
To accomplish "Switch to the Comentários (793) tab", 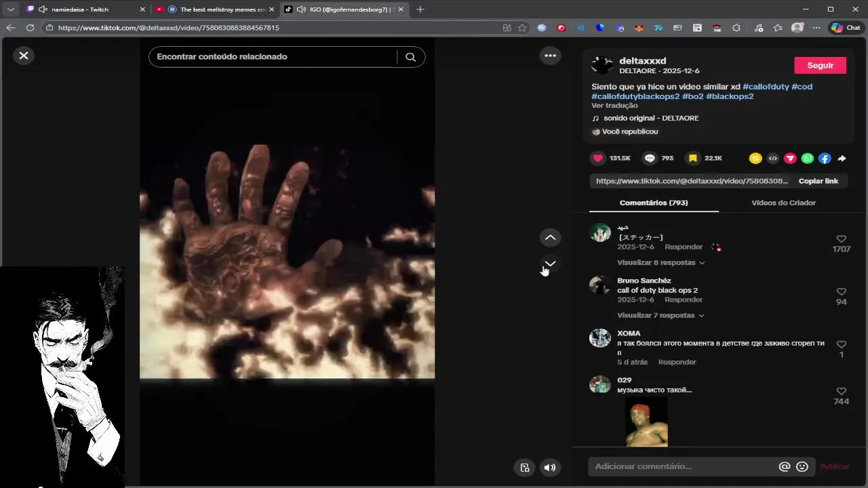I will tap(654, 203).
